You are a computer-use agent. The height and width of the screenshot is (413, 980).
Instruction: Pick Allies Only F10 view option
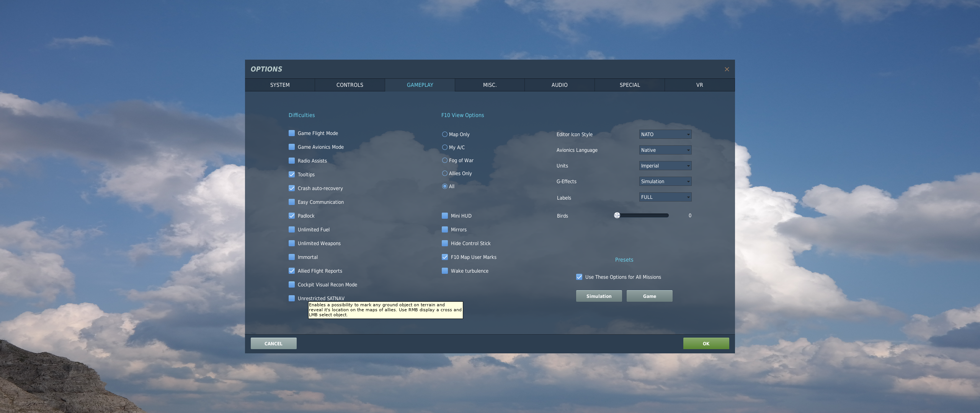pos(444,173)
